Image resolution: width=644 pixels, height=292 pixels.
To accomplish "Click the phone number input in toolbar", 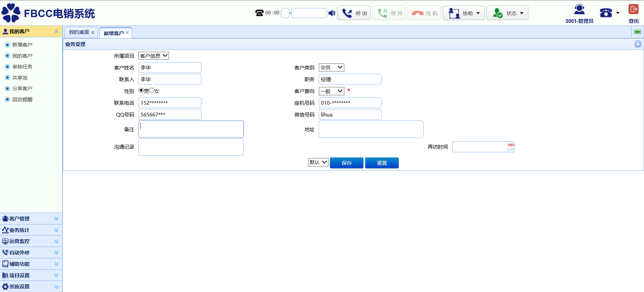I will 309,13.
